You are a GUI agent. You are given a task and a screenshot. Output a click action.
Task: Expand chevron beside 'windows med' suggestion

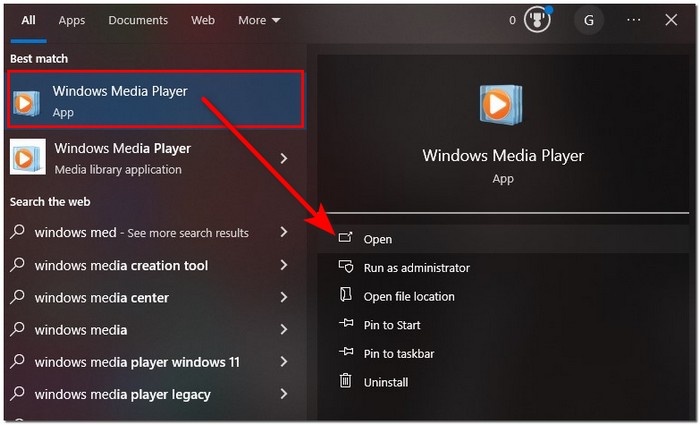tap(284, 232)
